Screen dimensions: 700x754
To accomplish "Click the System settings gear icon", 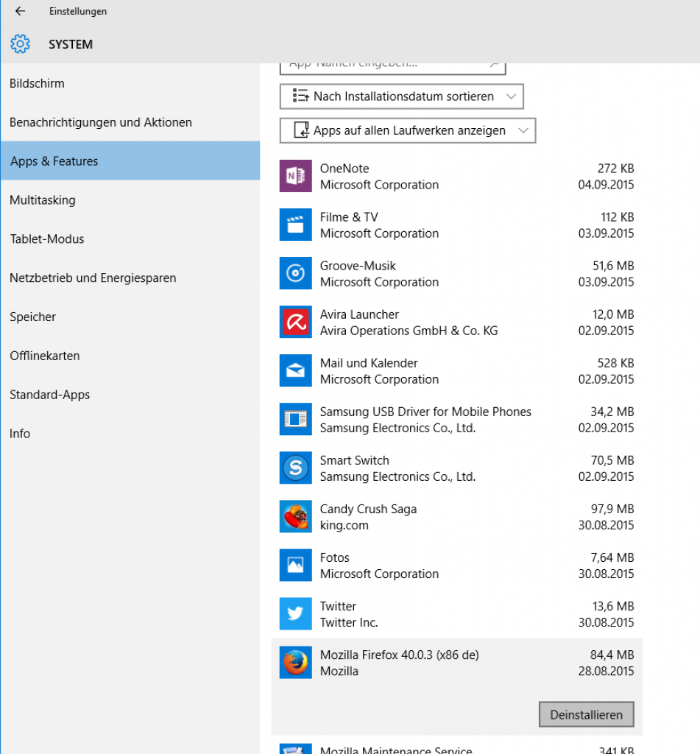I will point(20,43).
